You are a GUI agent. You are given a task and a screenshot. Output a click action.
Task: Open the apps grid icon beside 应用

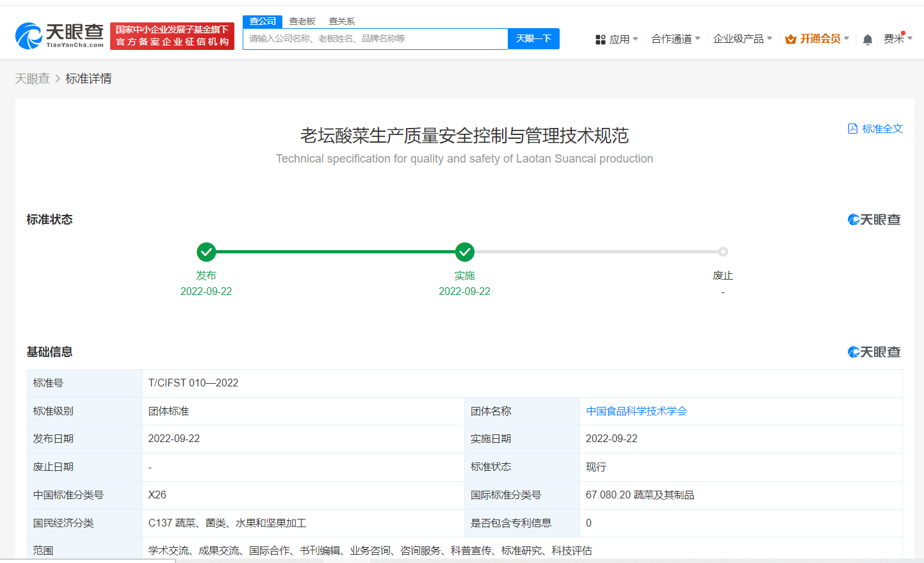(600, 38)
